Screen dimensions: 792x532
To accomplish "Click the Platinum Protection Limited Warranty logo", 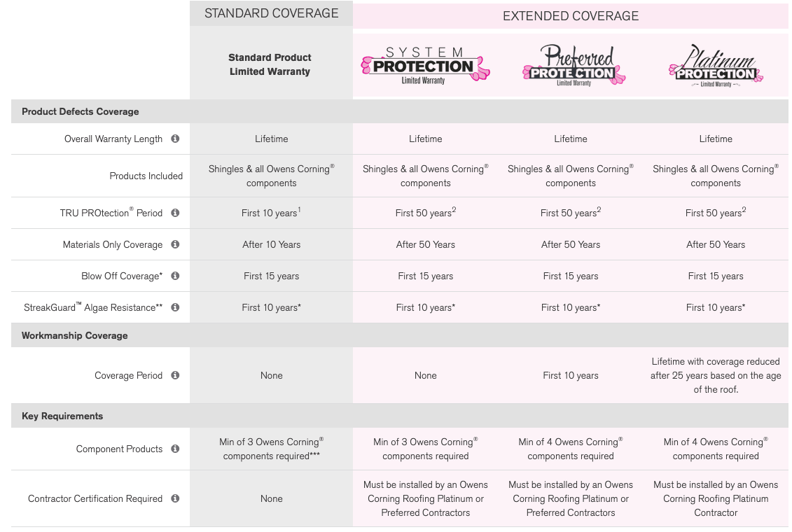I will (x=716, y=66).
